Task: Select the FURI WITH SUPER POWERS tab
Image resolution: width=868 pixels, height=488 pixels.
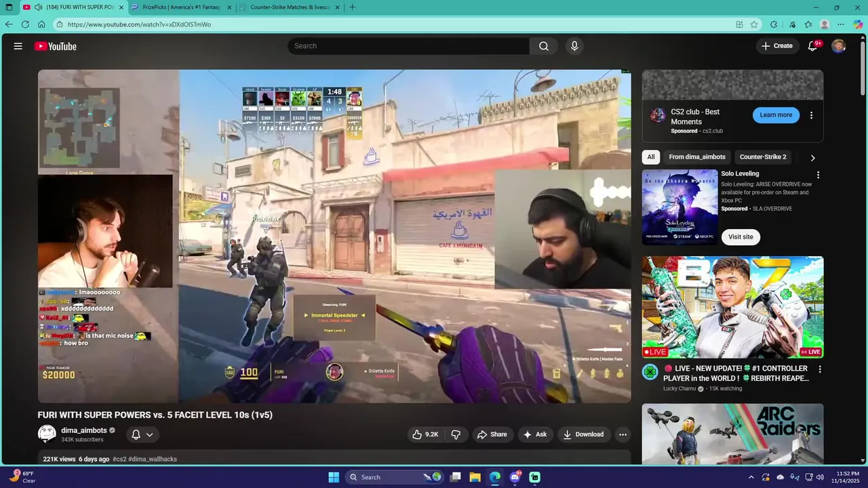Action: (71, 7)
